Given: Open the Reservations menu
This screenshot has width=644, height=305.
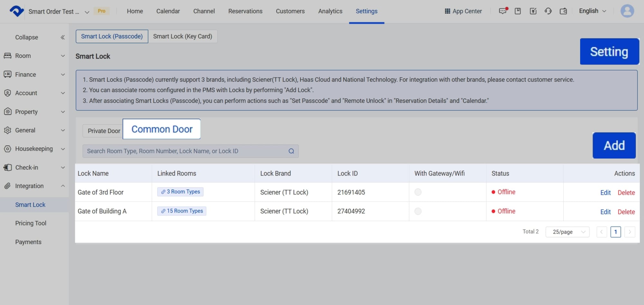Looking at the screenshot, I should [x=245, y=11].
